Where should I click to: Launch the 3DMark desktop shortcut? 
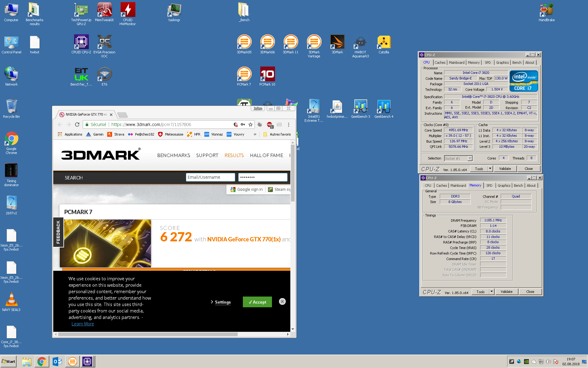[x=337, y=44]
